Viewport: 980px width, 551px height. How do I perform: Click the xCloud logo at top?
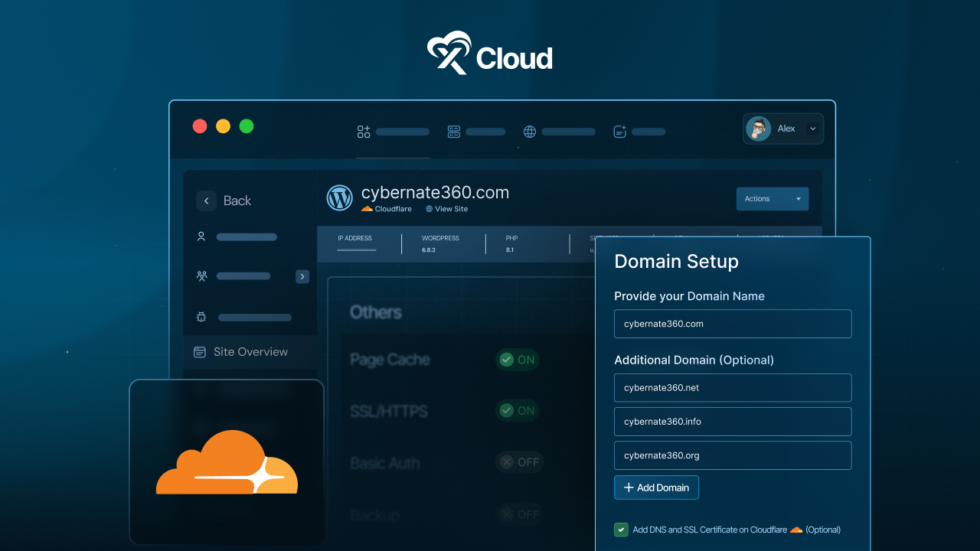pos(490,54)
